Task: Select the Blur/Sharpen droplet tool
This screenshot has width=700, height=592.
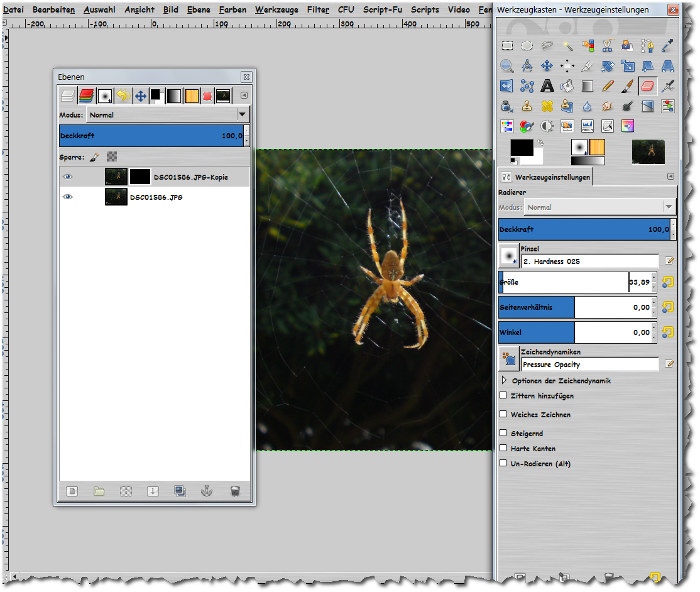Action: coord(588,106)
